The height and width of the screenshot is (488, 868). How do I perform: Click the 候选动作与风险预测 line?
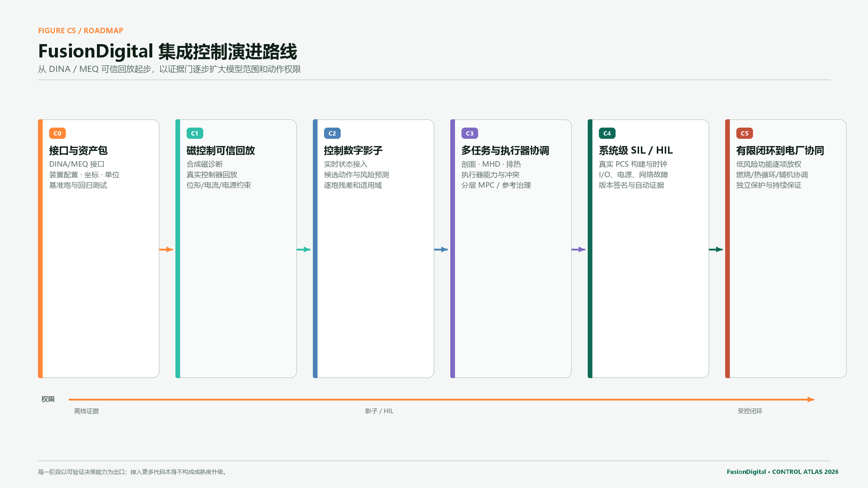[x=357, y=175]
